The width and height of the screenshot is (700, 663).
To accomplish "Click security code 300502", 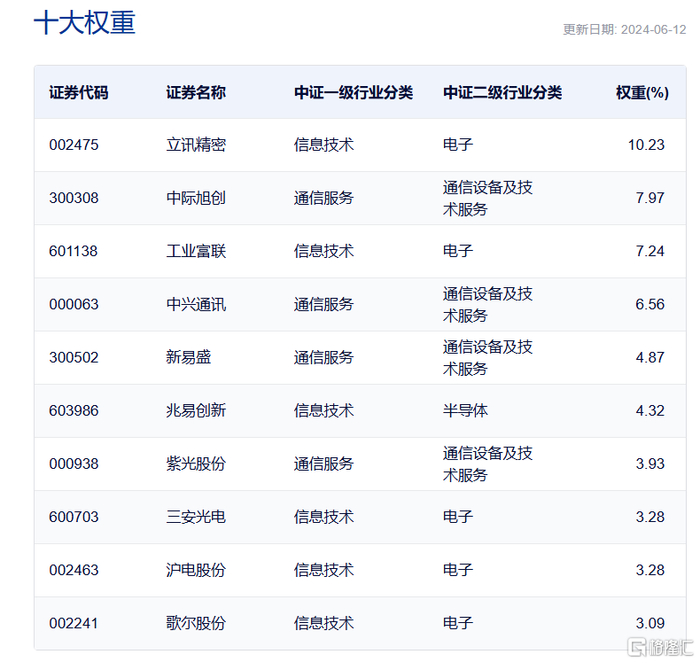I will pos(74,358).
